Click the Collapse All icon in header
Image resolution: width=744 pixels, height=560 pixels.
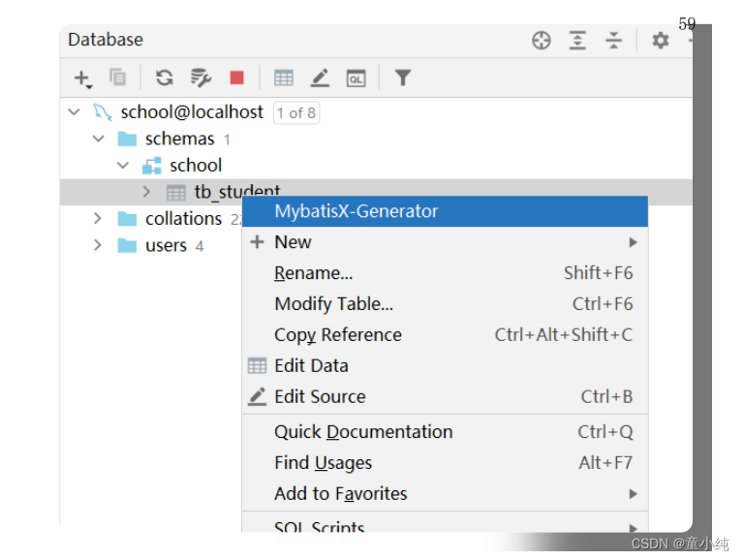point(614,41)
